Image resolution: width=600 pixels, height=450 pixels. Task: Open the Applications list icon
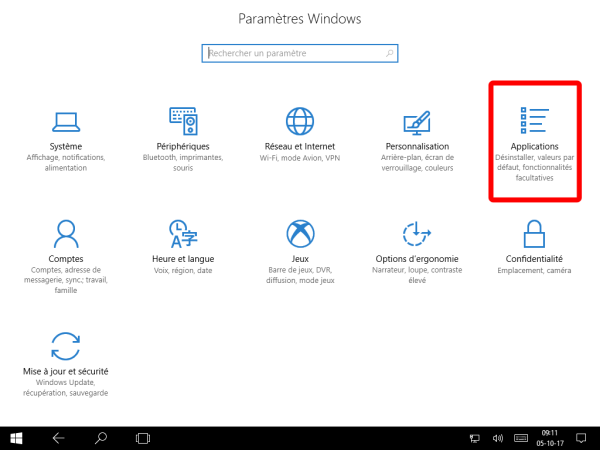(535, 121)
